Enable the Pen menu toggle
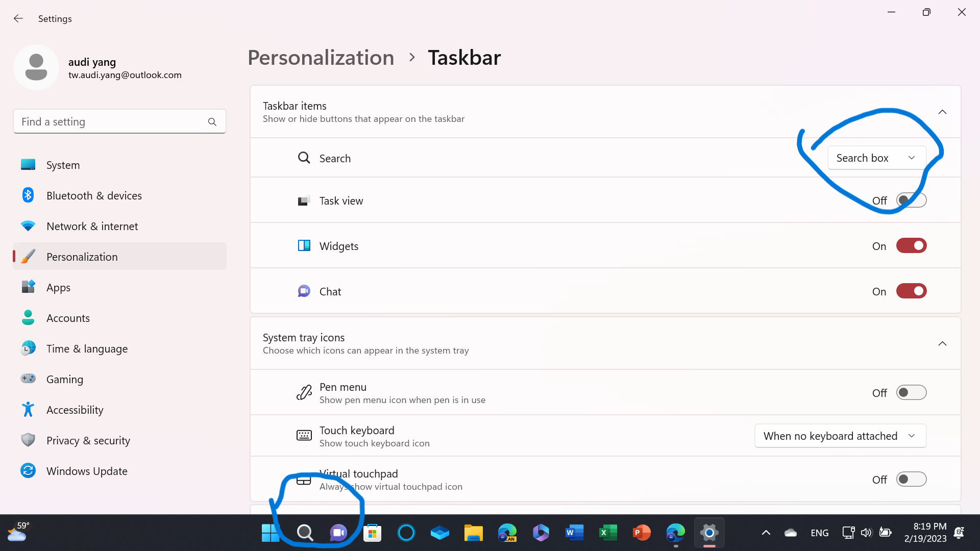 911,392
